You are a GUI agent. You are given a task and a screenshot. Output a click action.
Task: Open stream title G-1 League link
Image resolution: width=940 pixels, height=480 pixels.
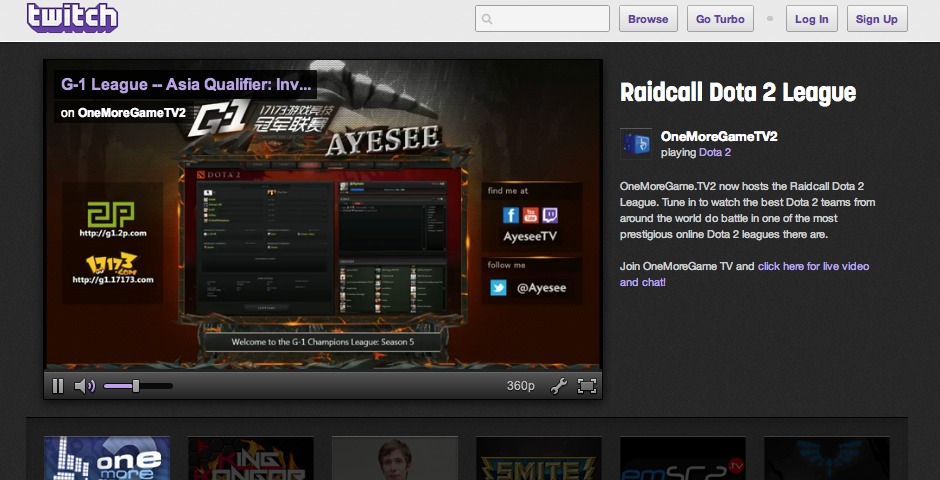[x=185, y=84]
